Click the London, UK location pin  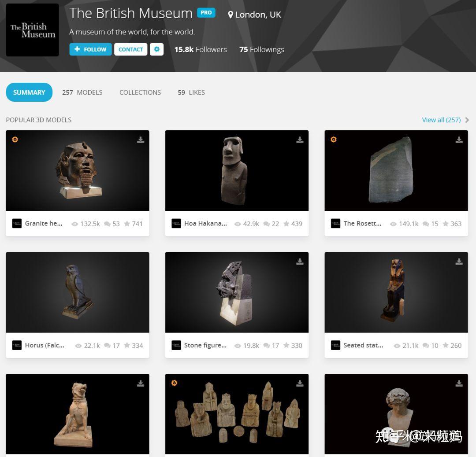coord(231,15)
